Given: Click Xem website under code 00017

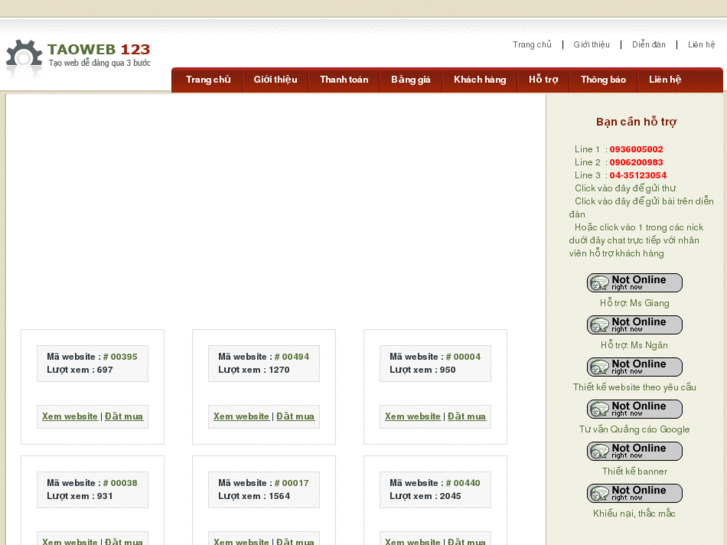Looking at the screenshot, I should (241, 541).
